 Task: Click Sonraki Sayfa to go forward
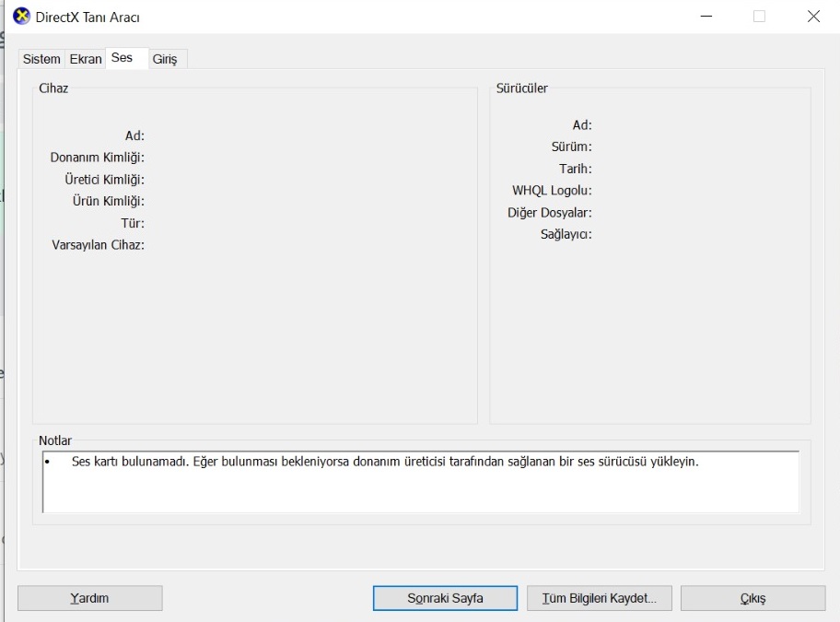(445, 598)
